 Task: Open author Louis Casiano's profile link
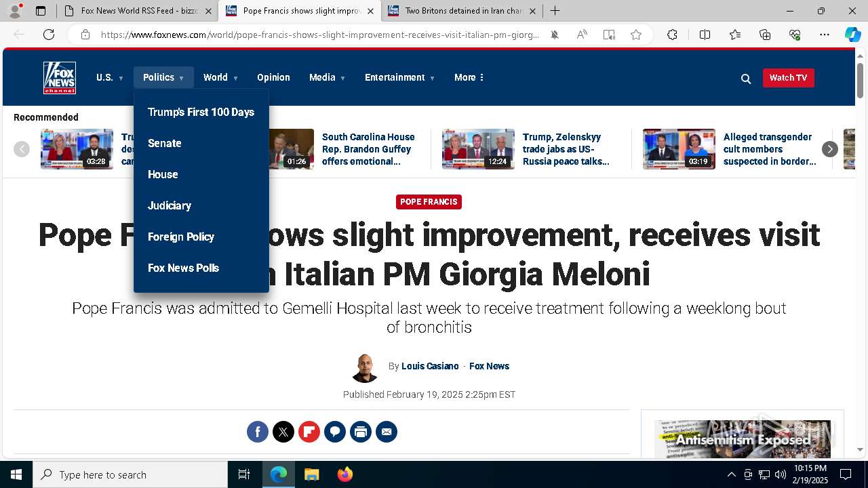pos(430,366)
